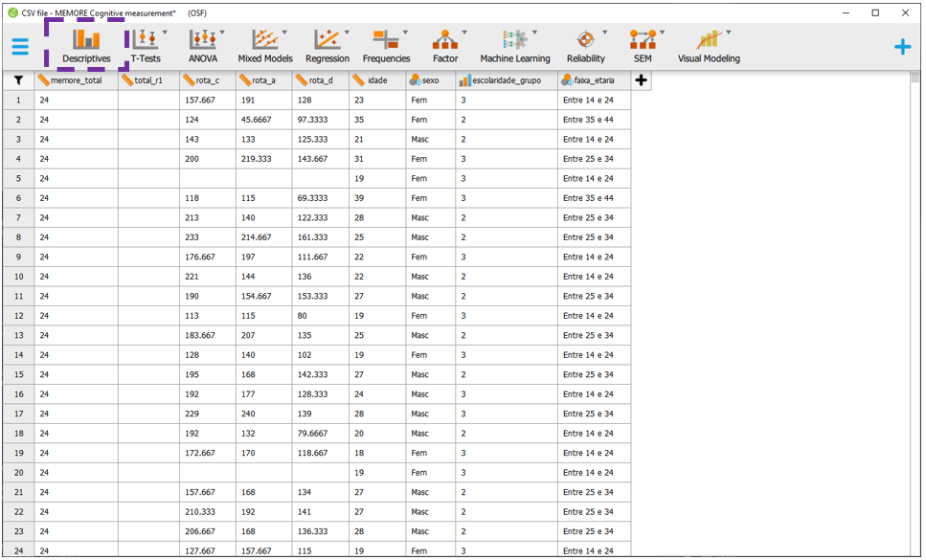Open the Visual Modeling module
The width and height of the screenshot is (926, 560).
coord(709,46)
